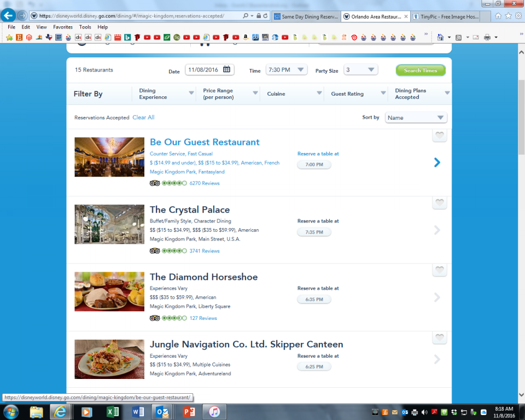Open Excel from the taskbar
Screen dimensions: 525x420
(x=113, y=412)
